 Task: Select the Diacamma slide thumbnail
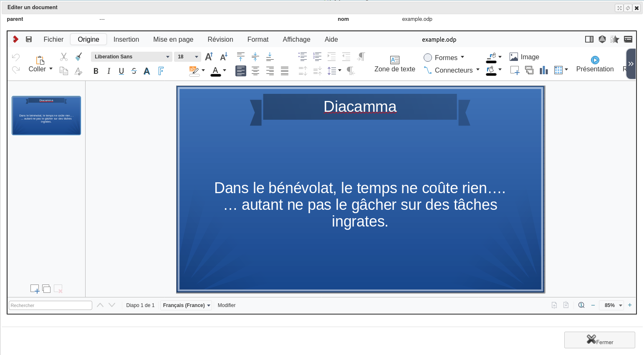click(x=46, y=116)
